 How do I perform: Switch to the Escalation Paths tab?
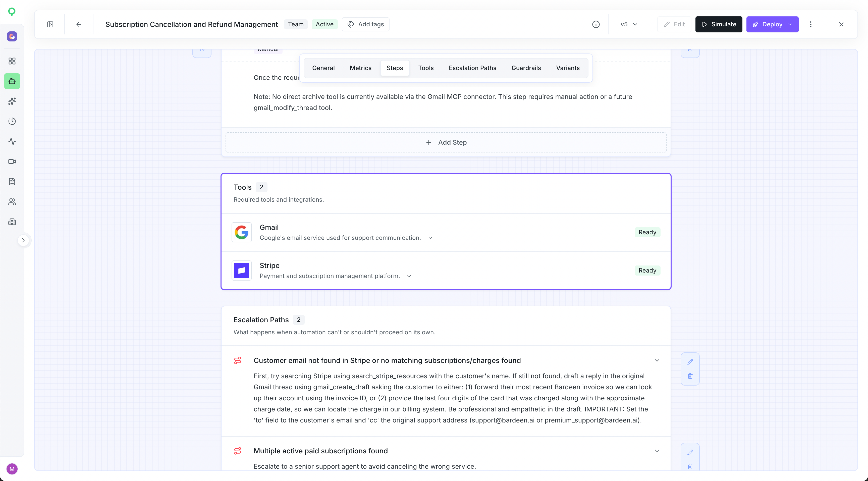(472, 68)
